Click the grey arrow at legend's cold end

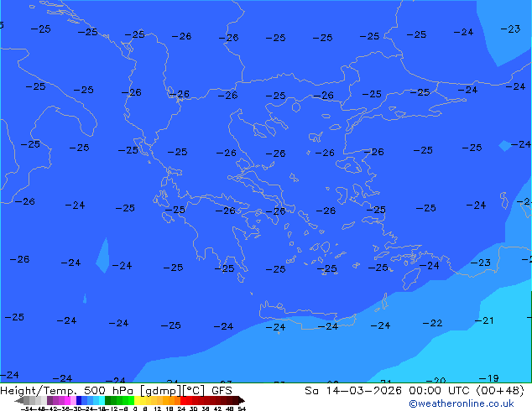click(x=19, y=400)
